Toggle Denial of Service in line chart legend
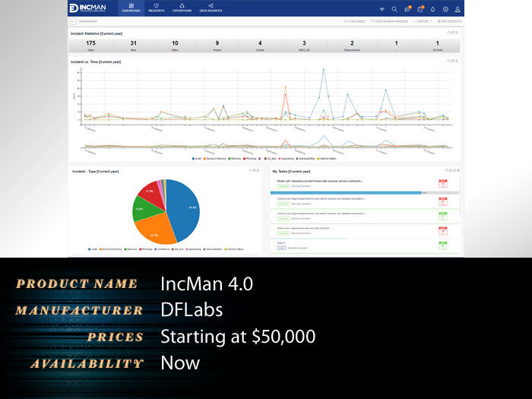Screen dimensions: 532x399 click(x=215, y=158)
